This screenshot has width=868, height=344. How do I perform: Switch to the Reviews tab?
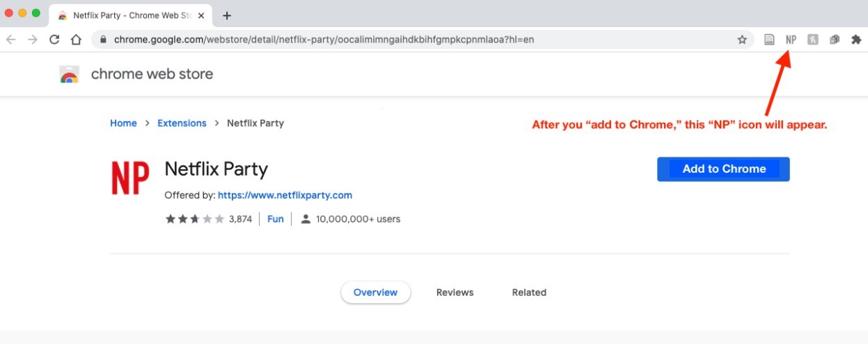pyautogui.click(x=455, y=292)
